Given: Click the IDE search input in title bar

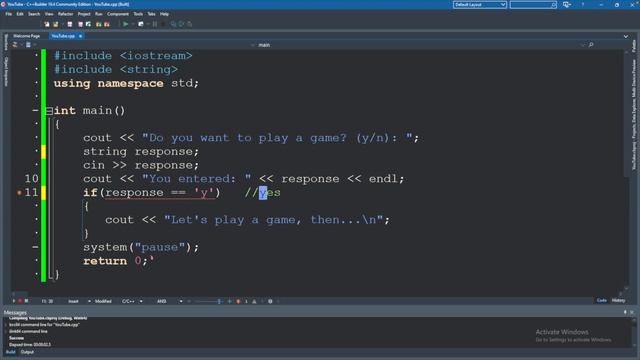Looking at the screenshot, I should [533, 4].
